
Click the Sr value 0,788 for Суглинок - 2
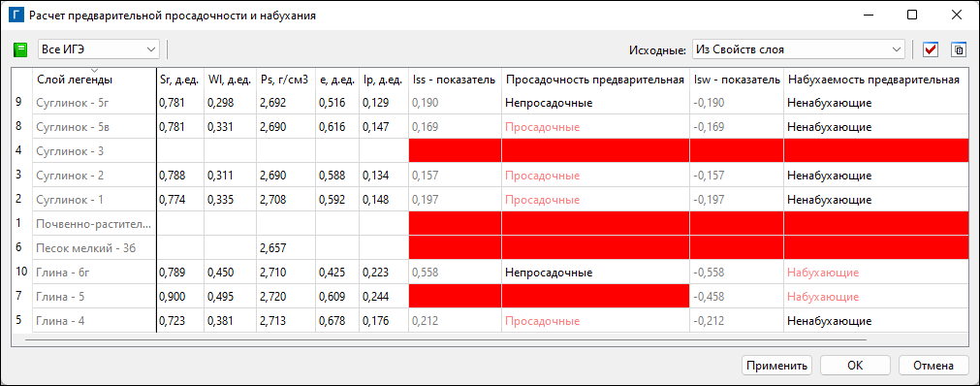point(172,176)
